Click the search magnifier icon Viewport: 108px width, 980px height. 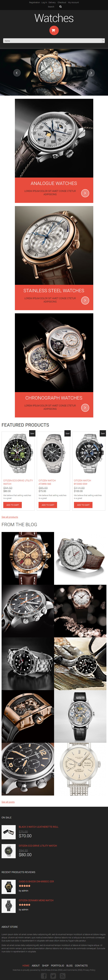pos(60,6)
